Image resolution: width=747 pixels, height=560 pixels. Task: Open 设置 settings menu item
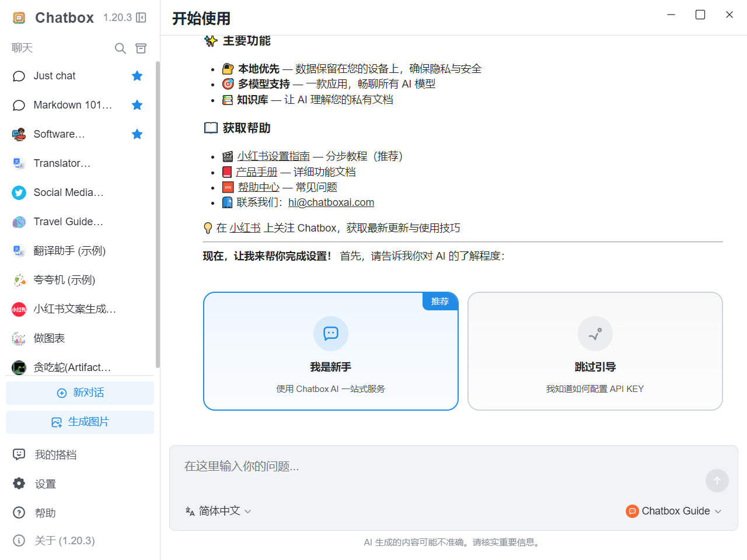click(80, 484)
